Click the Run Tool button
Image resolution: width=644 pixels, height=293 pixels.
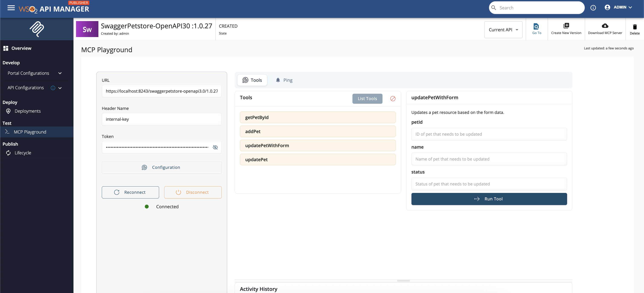coord(489,199)
